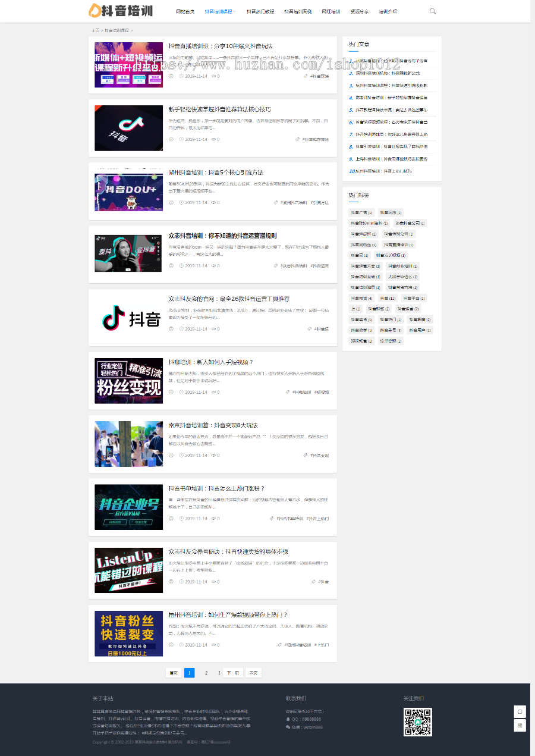Click the white 抖音 logo thumbnail
The image size is (535, 756).
128,318
